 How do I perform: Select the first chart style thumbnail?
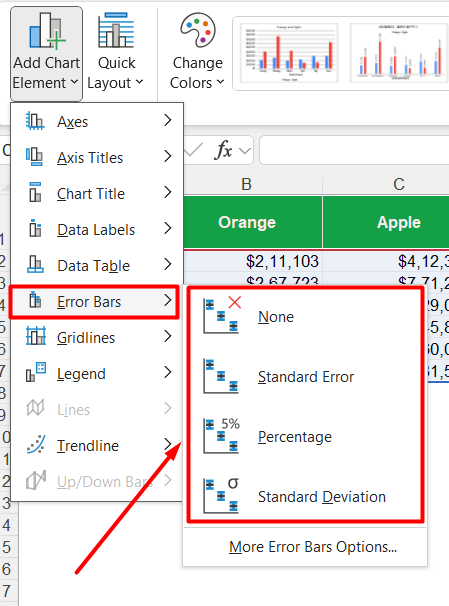click(x=289, y=53)
